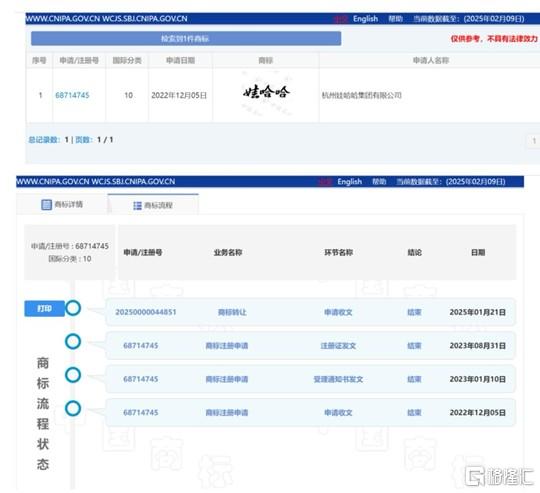Image resolution: width=540 pixels, height=493 pixels.
Task: Click 68714745 in the 2023年01月10日 row
Action: [x=141, y=379]
